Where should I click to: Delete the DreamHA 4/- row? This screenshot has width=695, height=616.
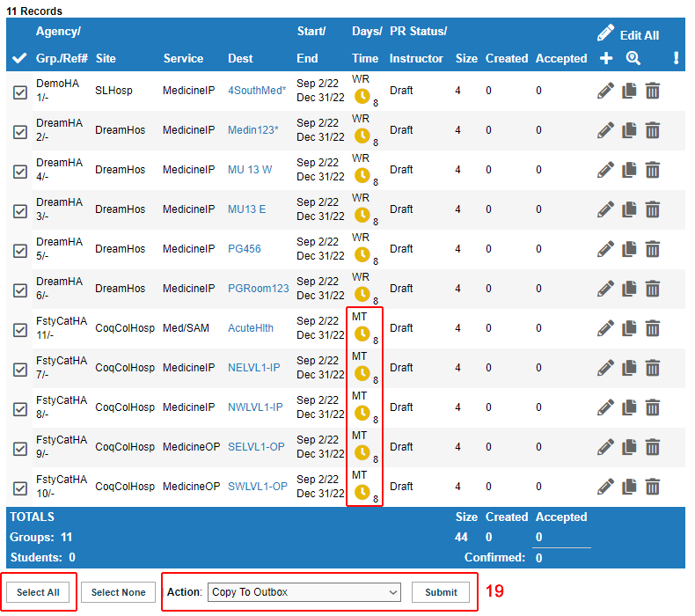(x=653, y=170)
